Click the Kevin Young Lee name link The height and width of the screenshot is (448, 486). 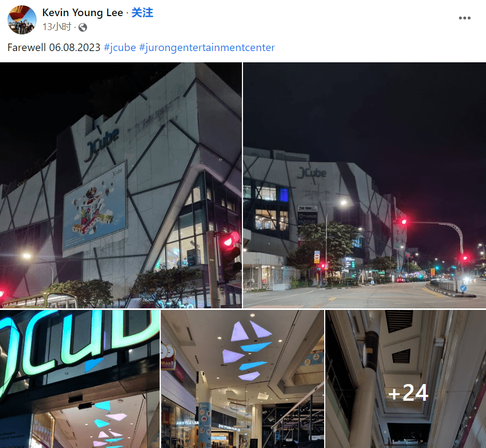coord(82,13)
